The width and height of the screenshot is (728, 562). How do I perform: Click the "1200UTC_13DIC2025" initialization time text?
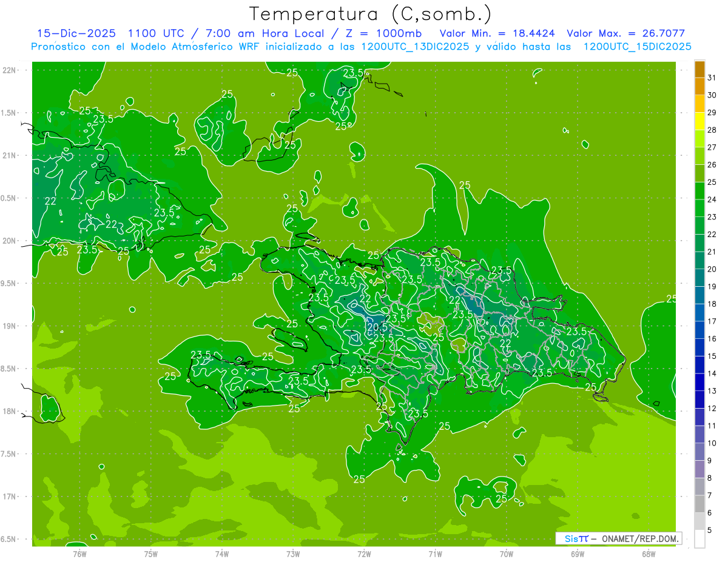[415, 47]
